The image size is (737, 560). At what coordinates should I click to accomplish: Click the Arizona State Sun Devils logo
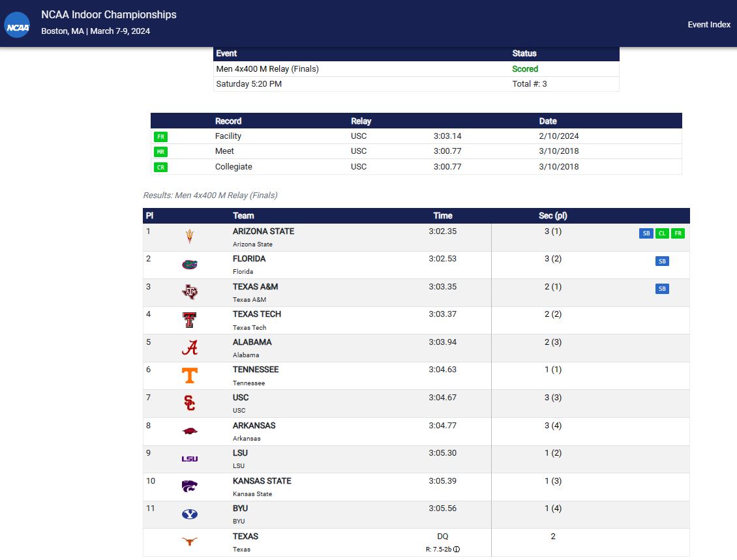click(x=190, y=236)
